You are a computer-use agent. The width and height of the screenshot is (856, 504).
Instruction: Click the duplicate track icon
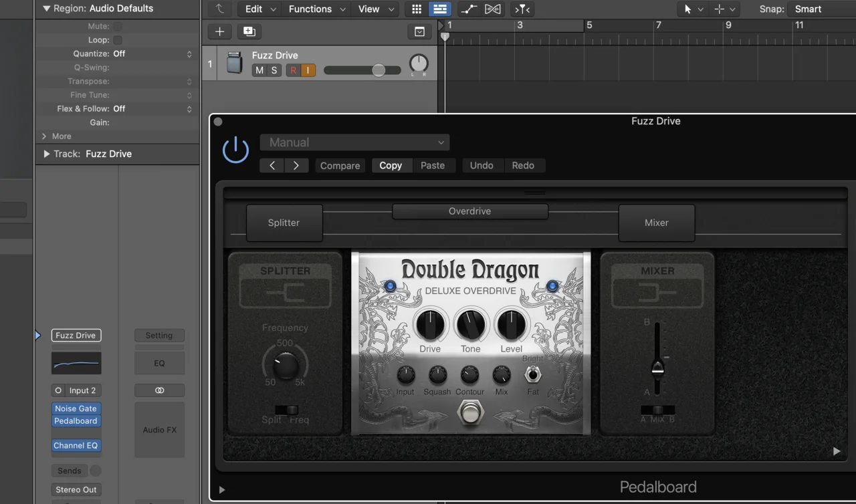click(x=249, y=31)
